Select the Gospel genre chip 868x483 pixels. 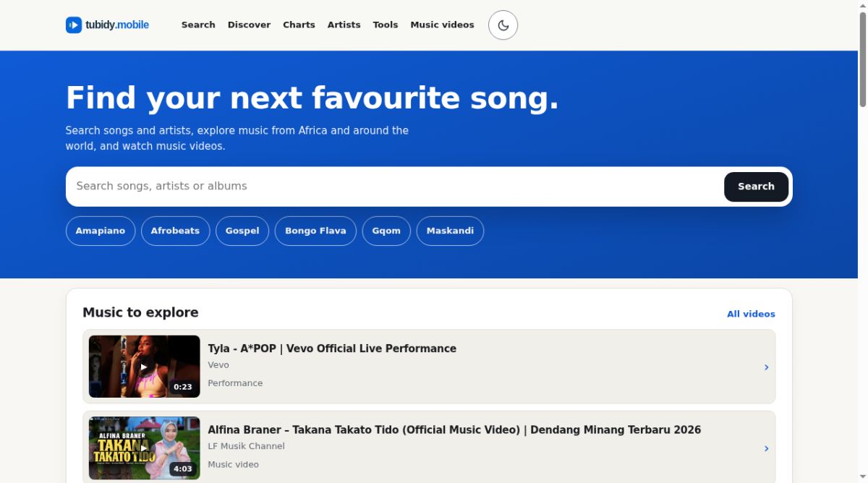click(242, 231)
